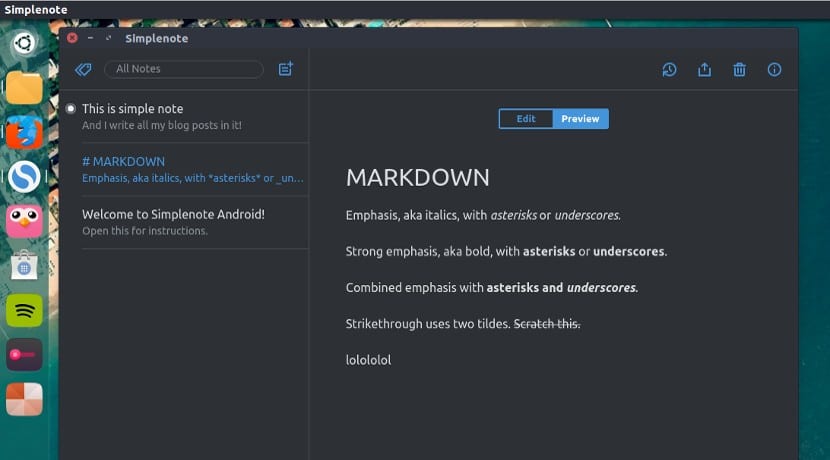830x460 pixels.
Task: Open the Ubuntu dash launcher icon
Action: [x=24, y=43]
